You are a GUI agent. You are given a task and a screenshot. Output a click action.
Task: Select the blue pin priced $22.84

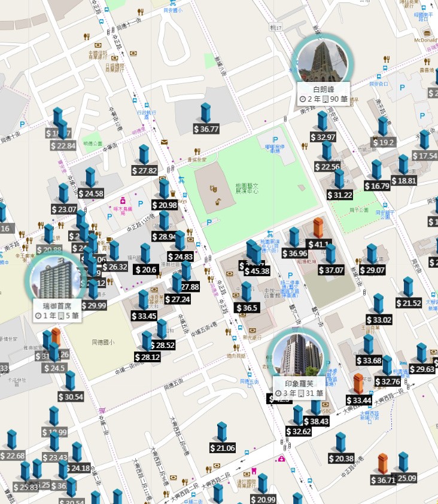pyautogui.click(x=63, y=130)
